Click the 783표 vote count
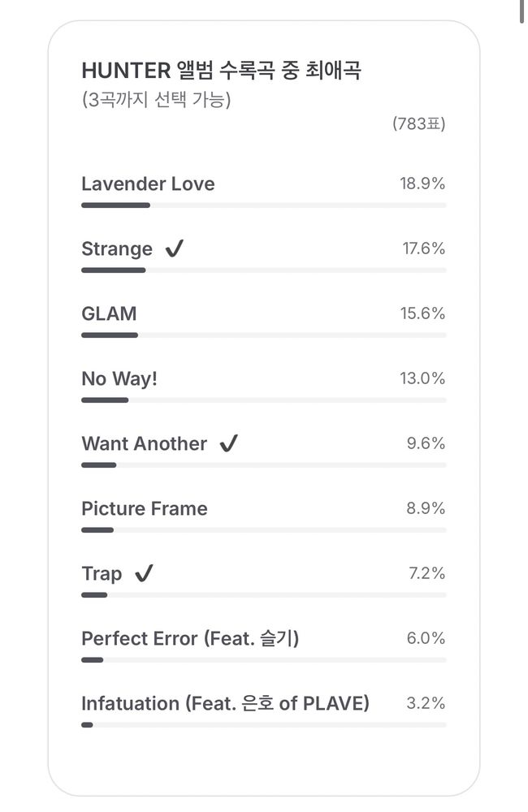528x812 pixels. pyautogui.click(x=418, y=123)
